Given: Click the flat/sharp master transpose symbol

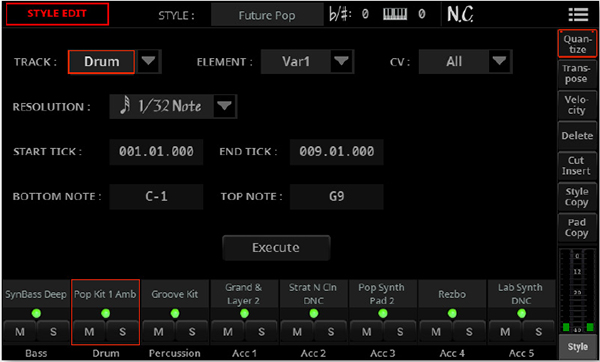Looking at the screenshot, I should pos(340,15).
